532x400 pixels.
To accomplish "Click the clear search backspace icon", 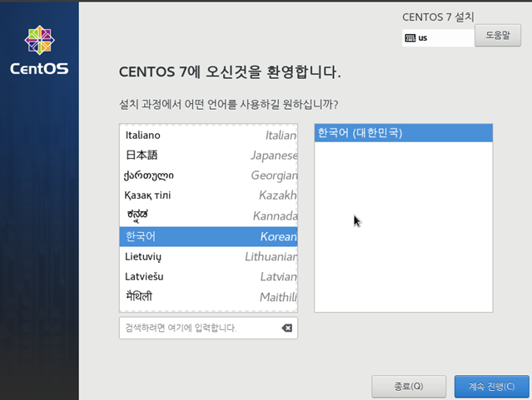I will [x=286, y=328].
